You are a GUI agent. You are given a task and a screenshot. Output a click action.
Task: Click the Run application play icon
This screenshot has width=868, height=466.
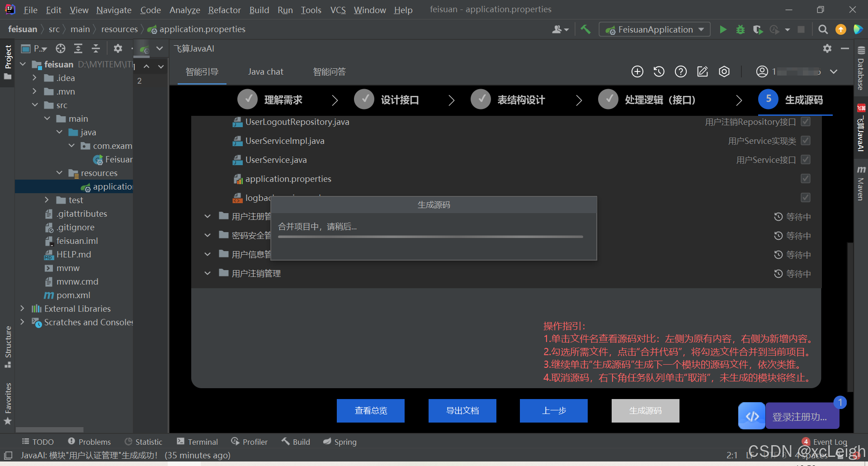(723, 29)
